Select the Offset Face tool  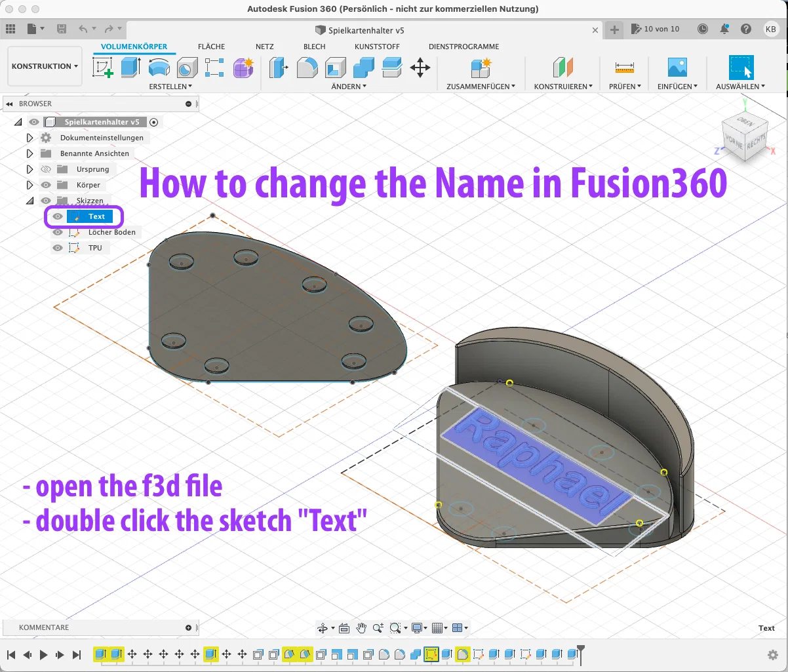(x=392, y=68)
